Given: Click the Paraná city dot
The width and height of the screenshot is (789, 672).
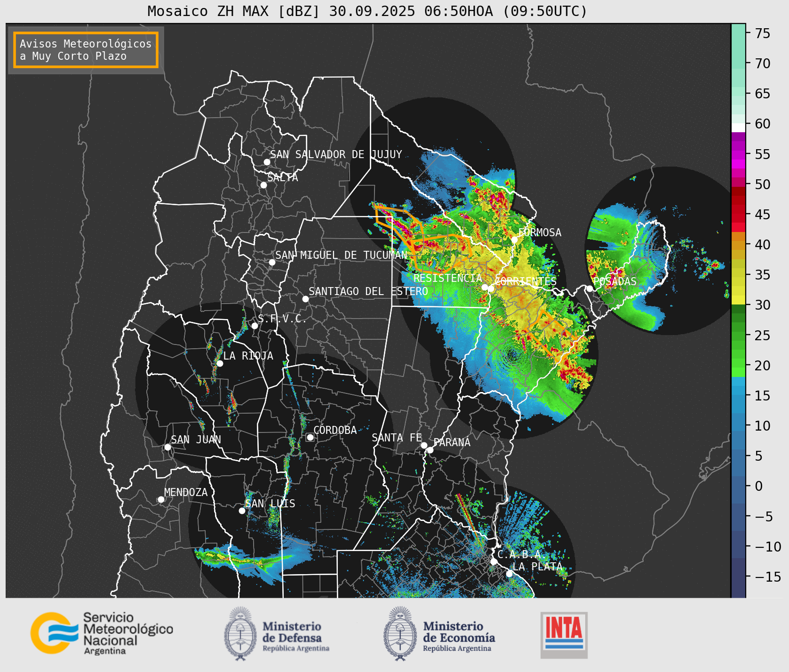Looking at the screenshot, I should pos(430,450).
